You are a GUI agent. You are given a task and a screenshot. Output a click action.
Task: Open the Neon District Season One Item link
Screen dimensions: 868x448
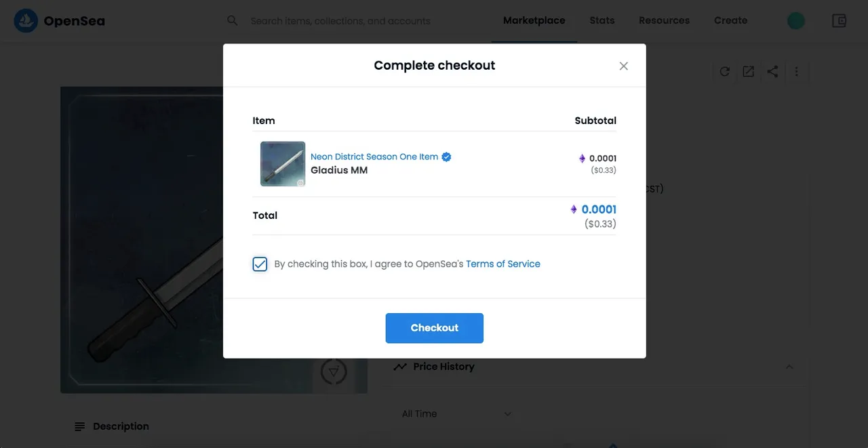pyautogui.click(x=374, y=157)
